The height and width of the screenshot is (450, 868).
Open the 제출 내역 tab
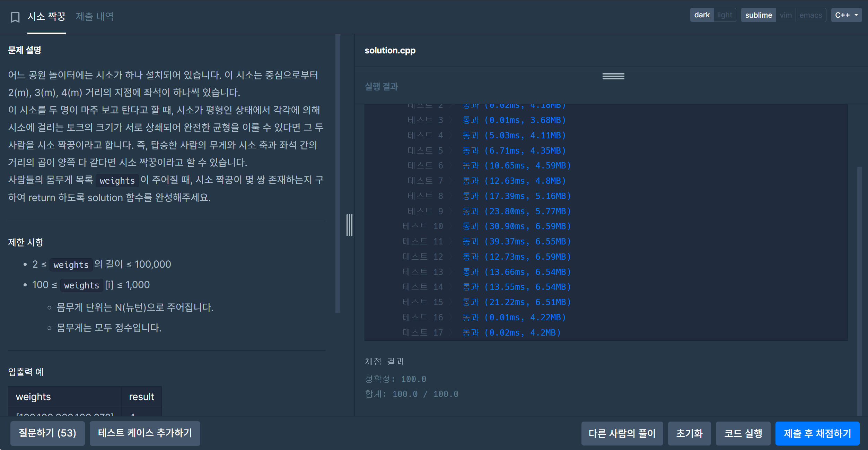tap(95, 16)
